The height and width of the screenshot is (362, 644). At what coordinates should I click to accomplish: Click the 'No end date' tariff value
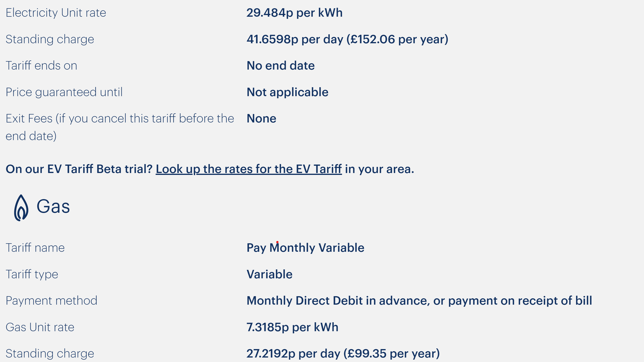tap(280, 66)
